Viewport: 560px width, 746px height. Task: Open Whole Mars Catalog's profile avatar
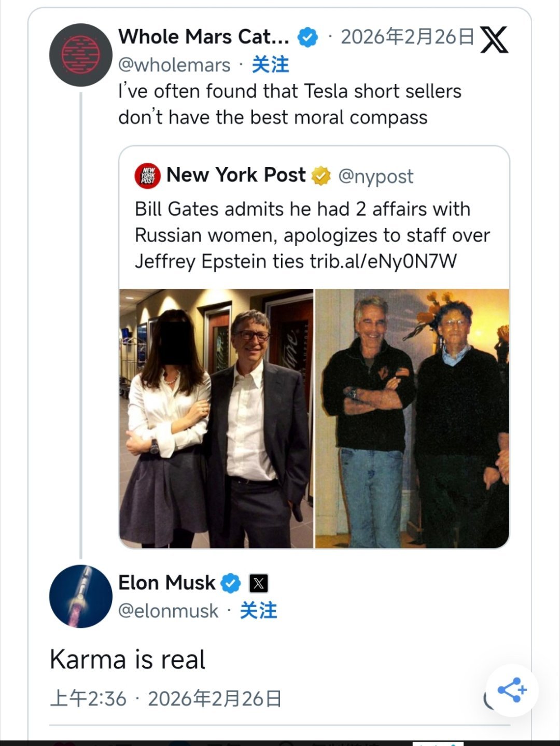[x=80, y=55]
